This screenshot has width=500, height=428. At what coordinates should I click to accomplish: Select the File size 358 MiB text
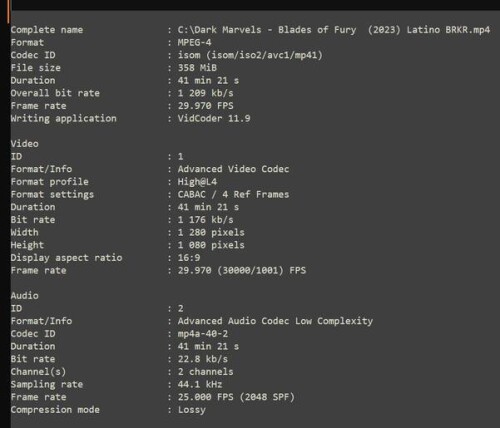coord(197,68)
